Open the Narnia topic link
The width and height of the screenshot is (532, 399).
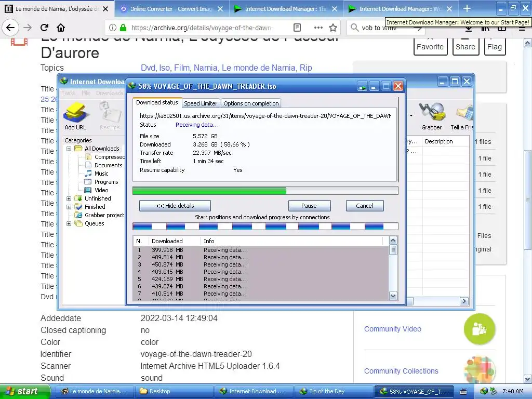(x=206, y=68)
